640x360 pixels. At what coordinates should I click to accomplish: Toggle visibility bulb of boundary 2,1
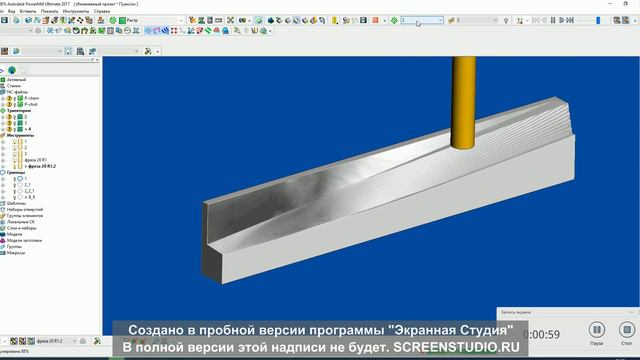click(15, 185)
